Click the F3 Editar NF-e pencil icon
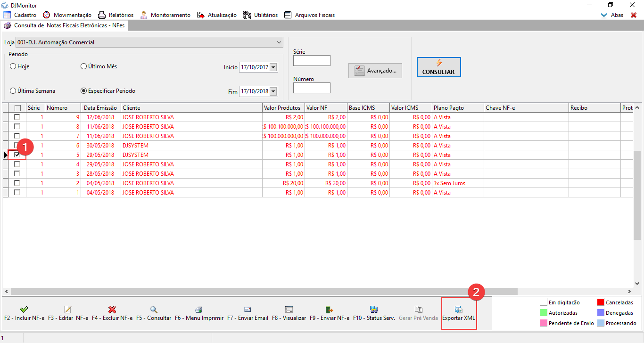Screen dimensions: 644x343 (x=68, y=310)
